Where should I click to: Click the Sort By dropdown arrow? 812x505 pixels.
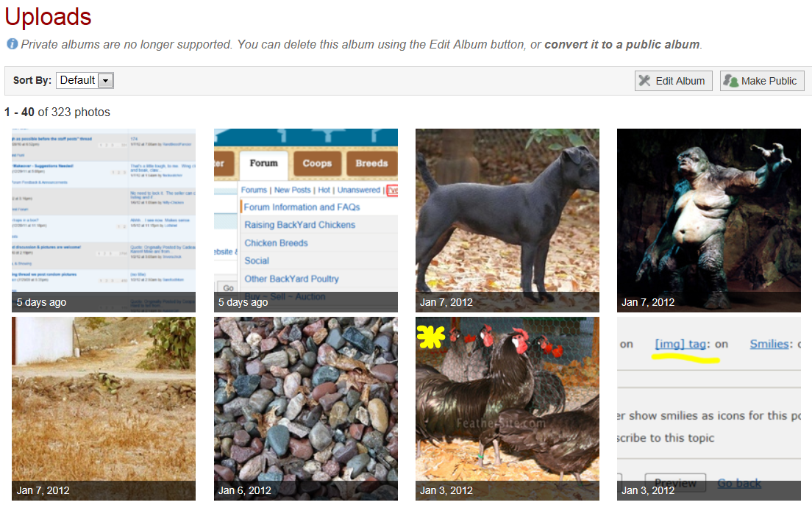tap(106, 81)
